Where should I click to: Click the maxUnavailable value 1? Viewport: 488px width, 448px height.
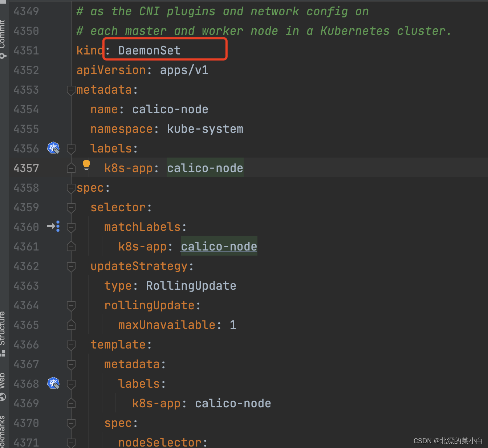pyautogui.click(x=233, y=325)
